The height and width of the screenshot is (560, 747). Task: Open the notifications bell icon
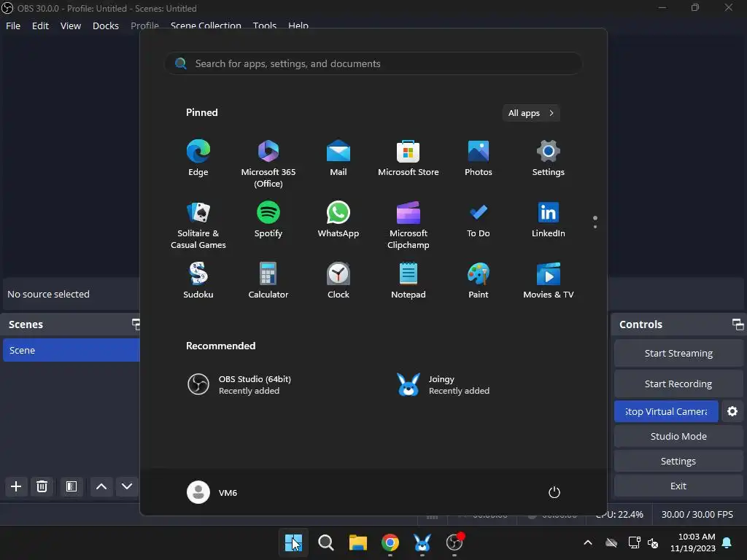(727, 542)
